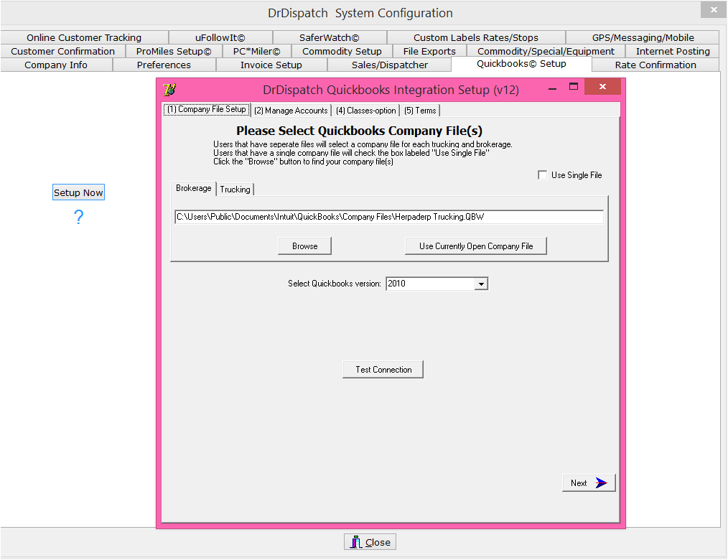Open the Rate Confirmation tab
728x560 pixels.
tap(655, 65)
